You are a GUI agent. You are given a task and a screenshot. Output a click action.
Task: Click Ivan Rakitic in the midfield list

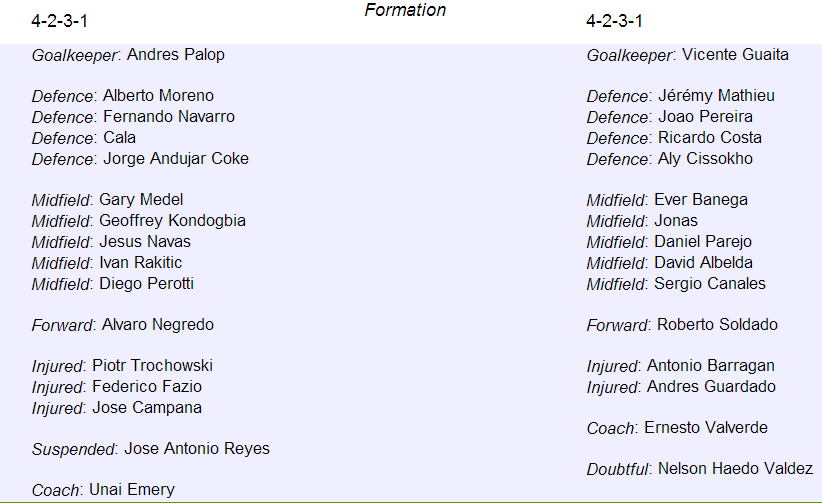140,262
